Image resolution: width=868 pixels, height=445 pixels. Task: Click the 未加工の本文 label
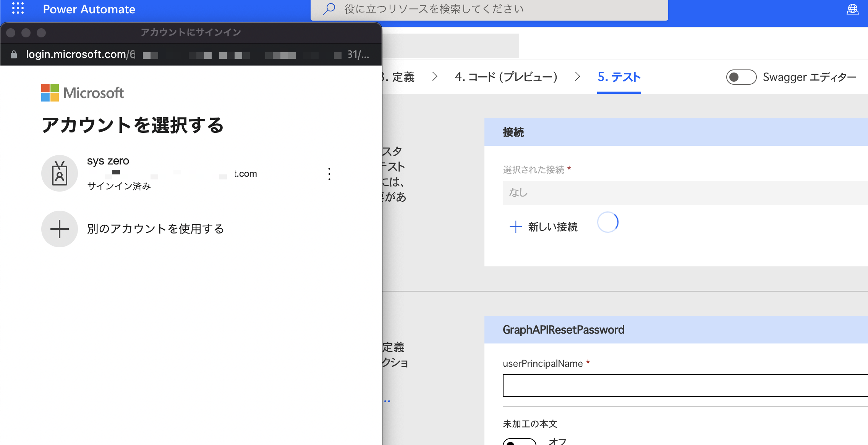[x=530, y=424]
